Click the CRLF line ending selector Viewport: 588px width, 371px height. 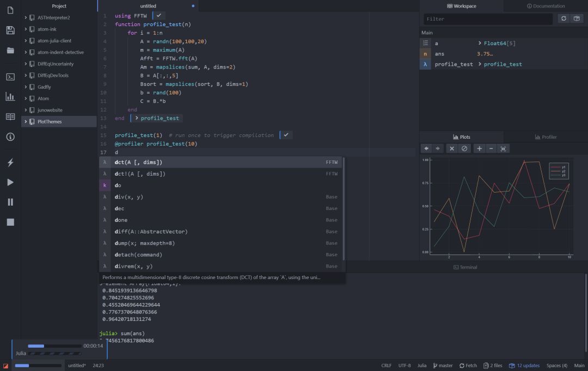(386, 366)
